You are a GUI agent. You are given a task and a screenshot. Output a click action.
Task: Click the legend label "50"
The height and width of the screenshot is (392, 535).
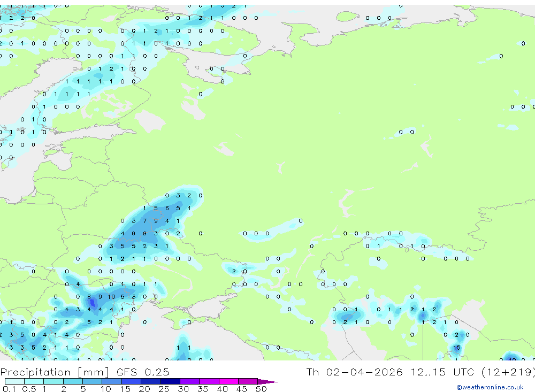[x=261, y=389]
